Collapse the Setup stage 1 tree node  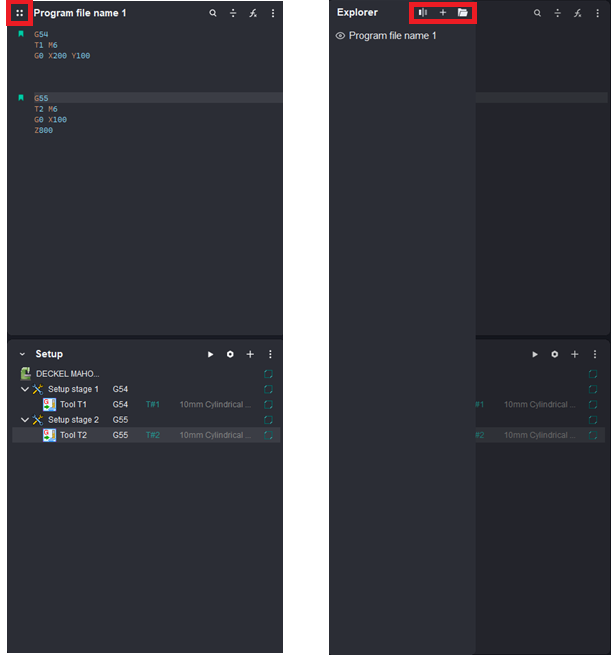(25, 389)
